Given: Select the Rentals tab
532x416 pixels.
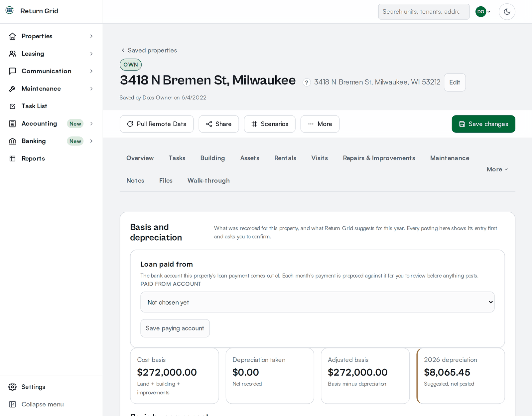Looking at the screenshot, I should (285, 158).
